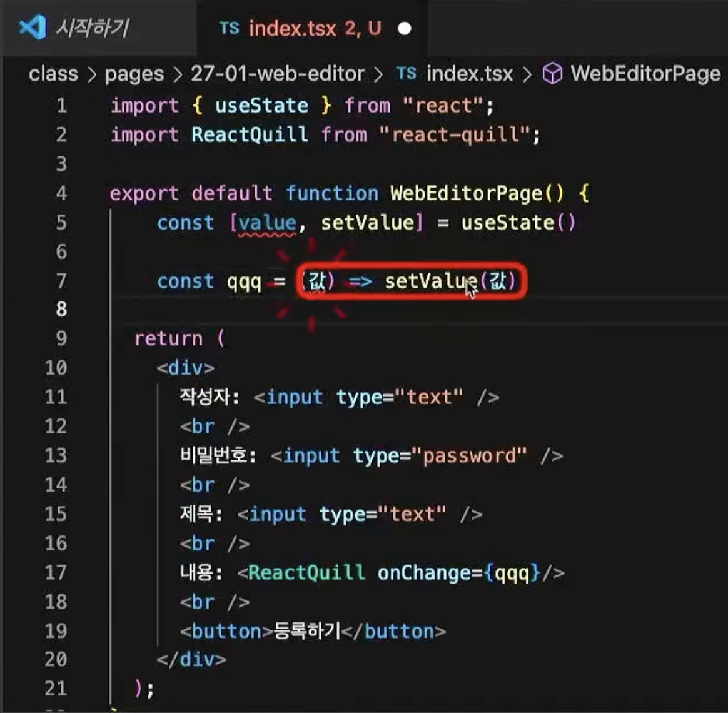728x713 pixels.
Task: Click the underlined value variable on line 5
Action: click(x=268, y=223)
